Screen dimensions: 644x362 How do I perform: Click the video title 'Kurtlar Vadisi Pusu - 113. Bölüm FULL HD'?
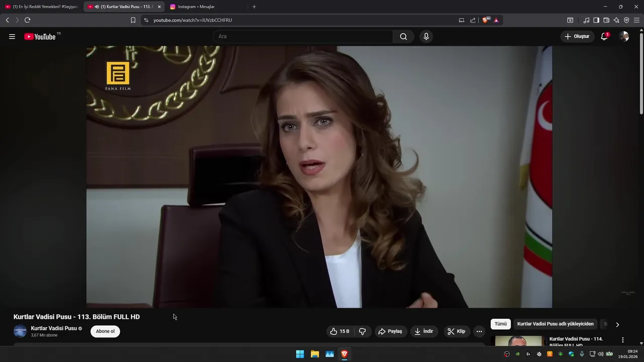[76, 317]
